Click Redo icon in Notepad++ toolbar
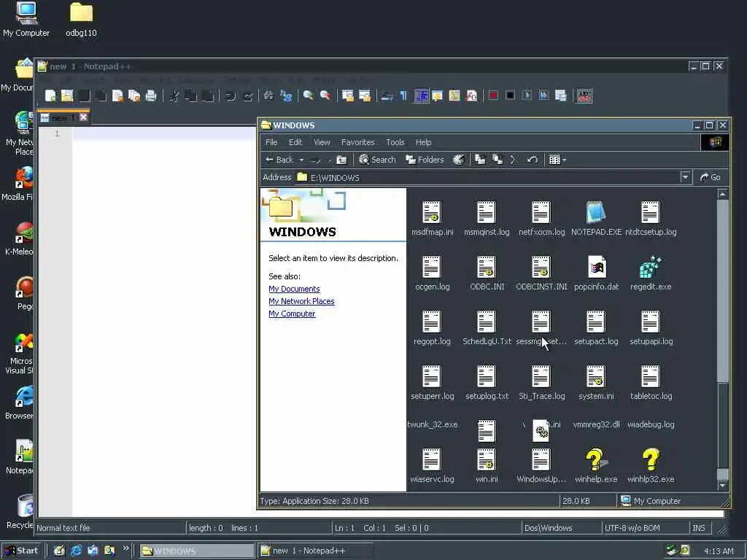 [248, 96]
